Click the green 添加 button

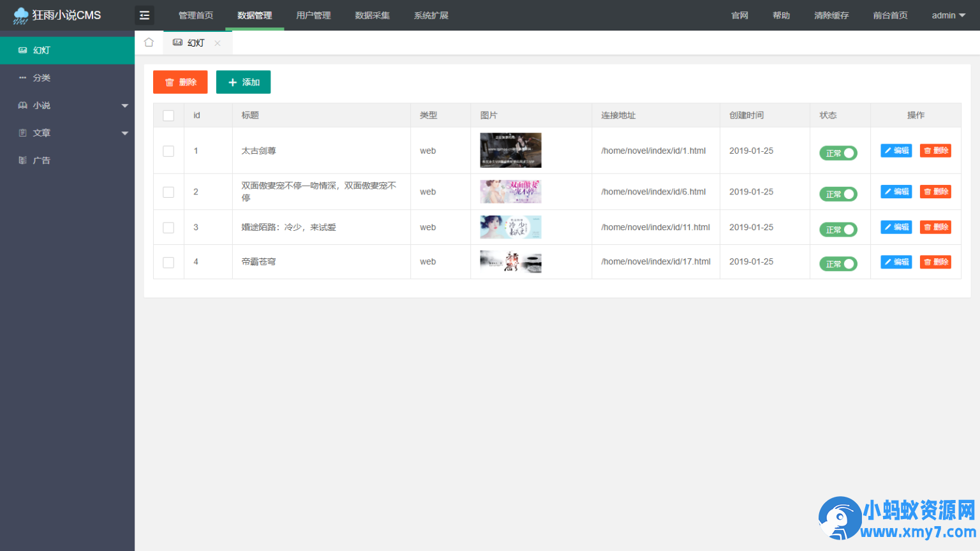(x=244, y=82)
